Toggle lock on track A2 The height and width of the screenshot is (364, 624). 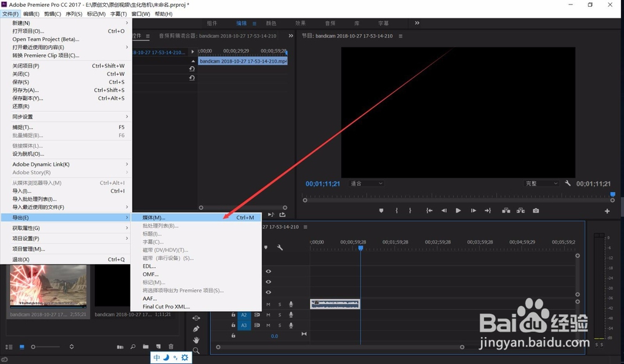click(x=233, y=315)
